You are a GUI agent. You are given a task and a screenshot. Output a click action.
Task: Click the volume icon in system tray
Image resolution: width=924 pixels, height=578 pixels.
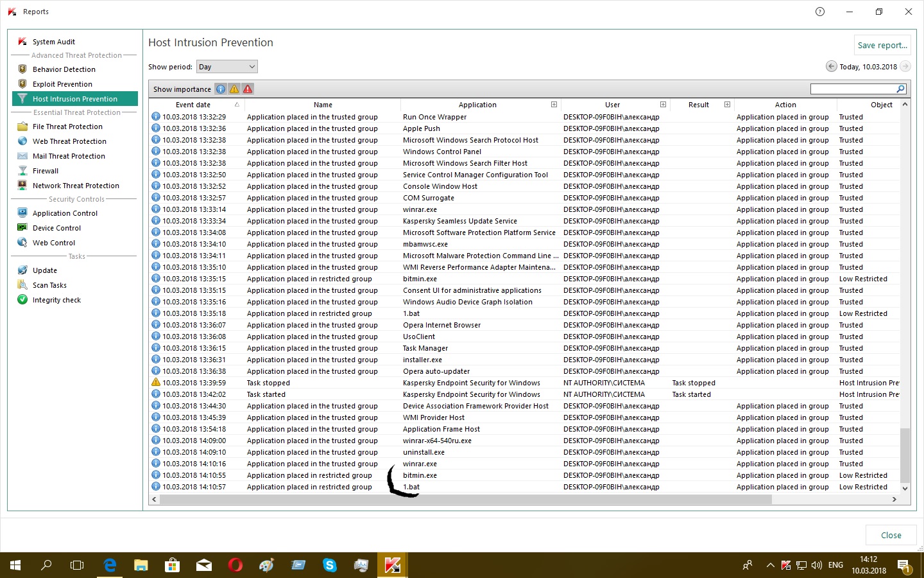(816, 565)
